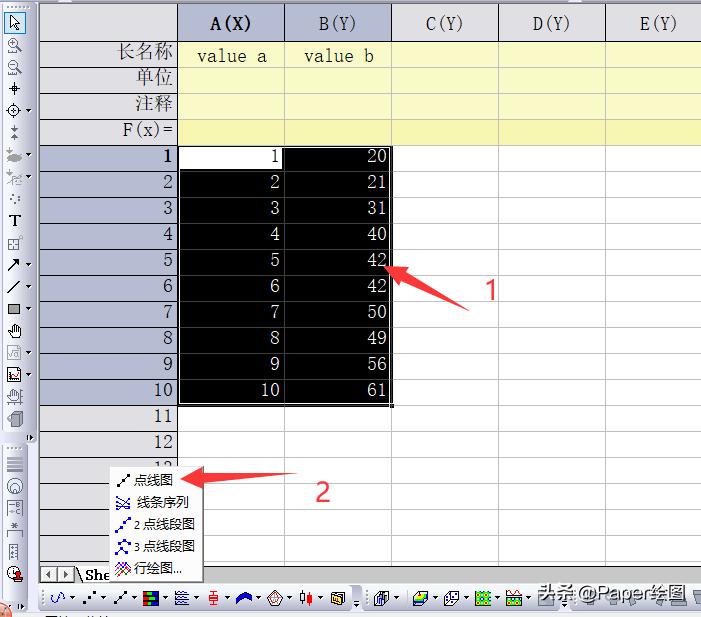Click the insert graph icon in tools bar
The image size is (701, 617).
(14, 375)
